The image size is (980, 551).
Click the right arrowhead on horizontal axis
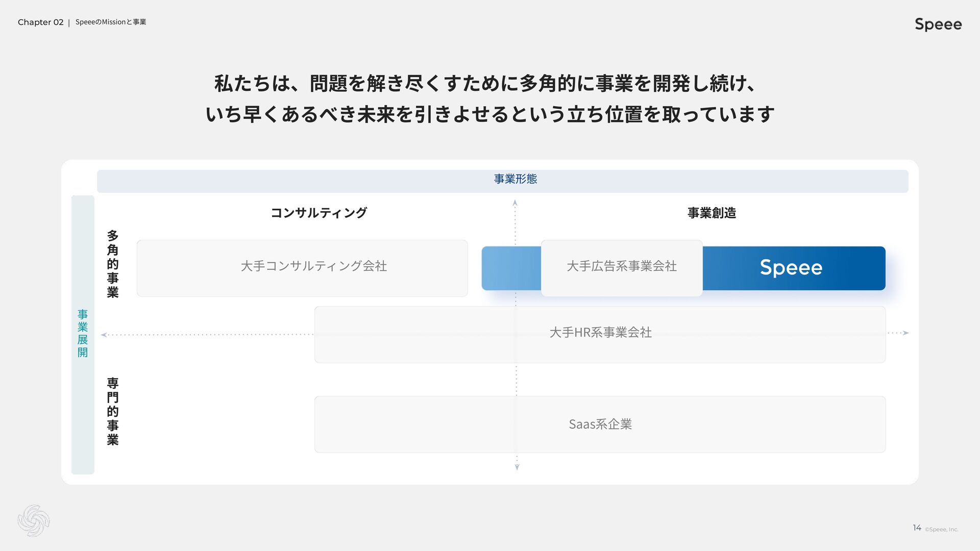pyautogui.click(x=906, y=333)
